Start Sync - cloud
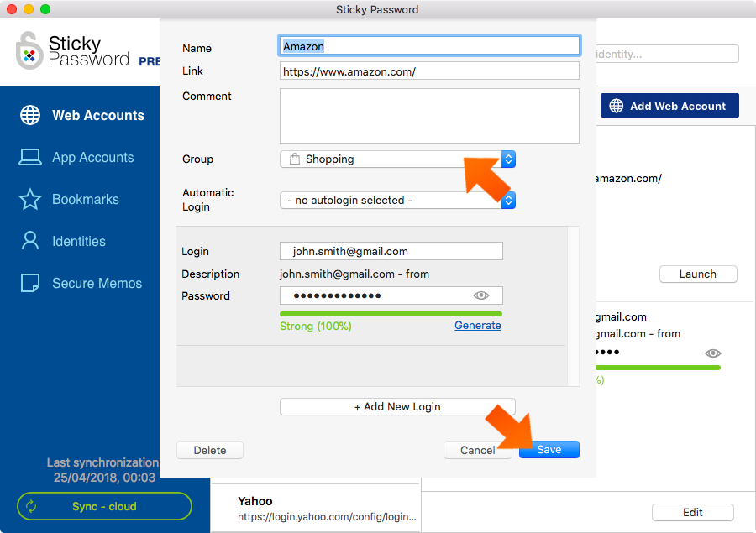The image size is (756, 533). click(x=105, y=506)
